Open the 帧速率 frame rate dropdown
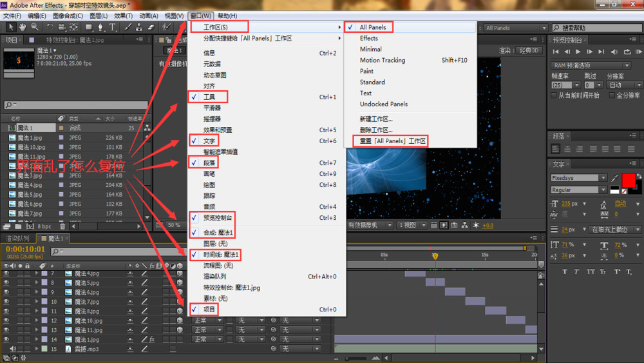This screenshot has width=644, height=363. 565,85
